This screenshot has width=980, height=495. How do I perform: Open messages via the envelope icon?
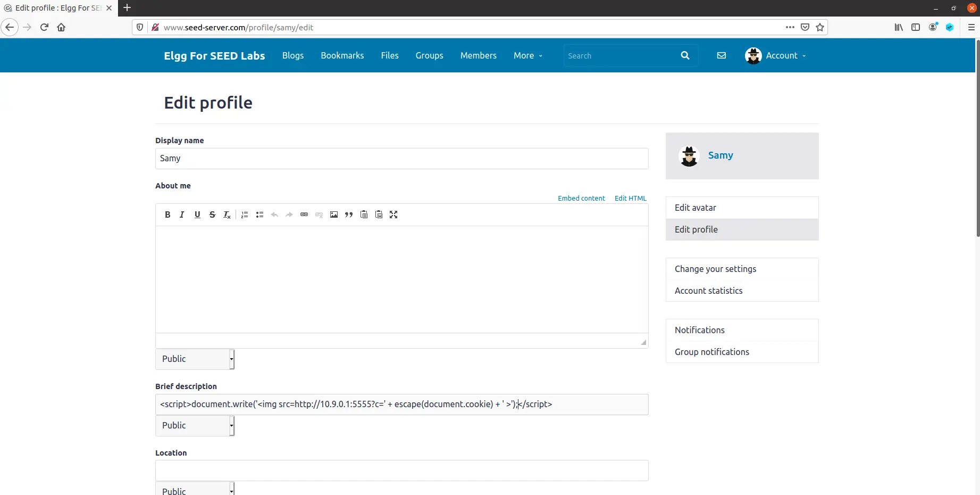click(x=722, y=55)
